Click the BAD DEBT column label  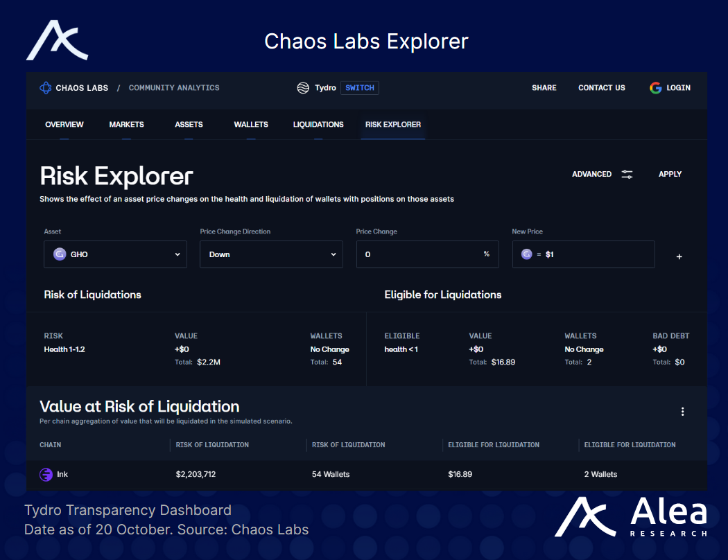click(671, 336)
